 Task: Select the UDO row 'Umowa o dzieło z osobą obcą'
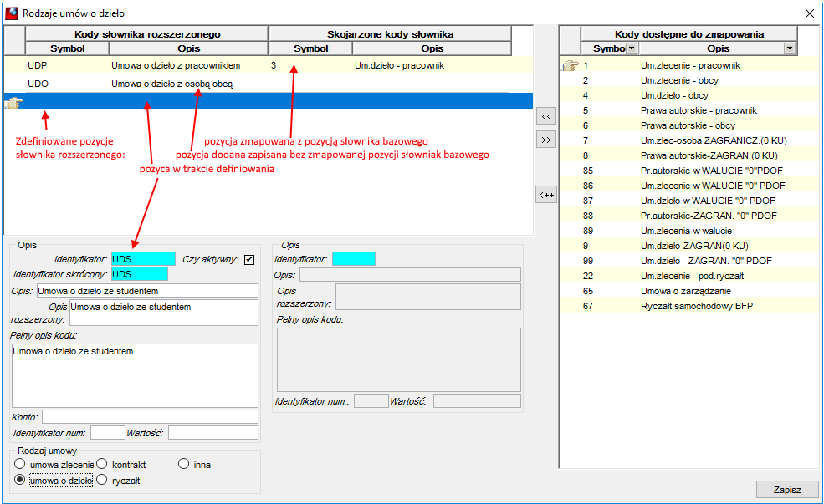tap(268, 84)
